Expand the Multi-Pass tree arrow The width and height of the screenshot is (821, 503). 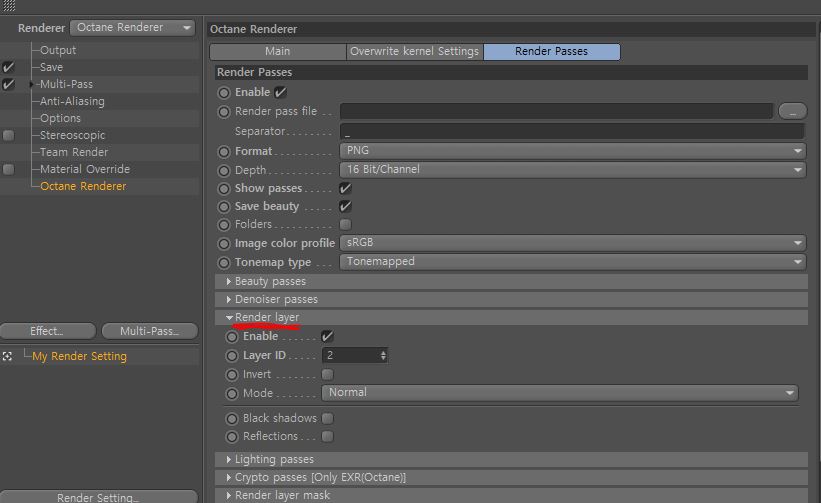pos(31,84)
